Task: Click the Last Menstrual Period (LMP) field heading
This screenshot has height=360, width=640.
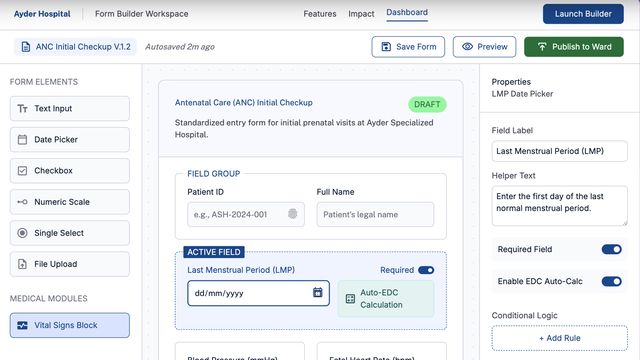Action: (241, 270)
